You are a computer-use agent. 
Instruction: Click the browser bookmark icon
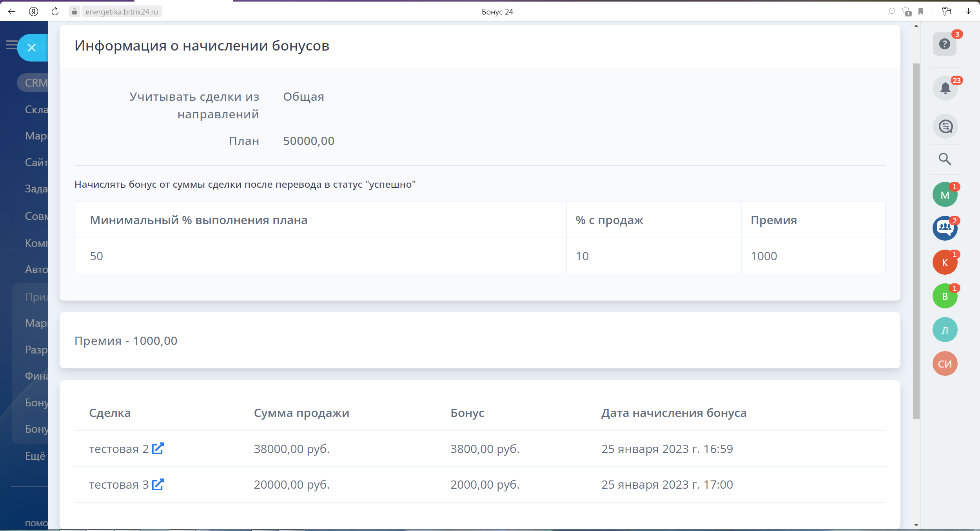tap(921, 12)
